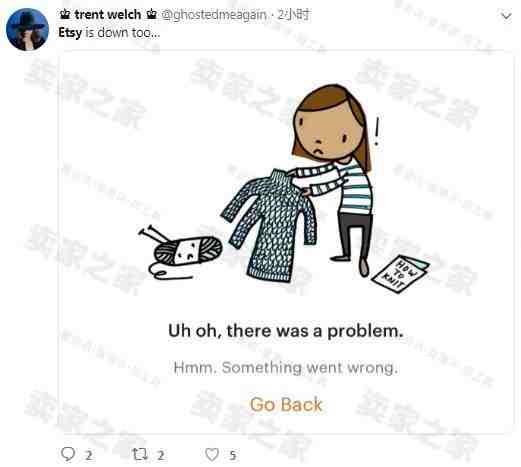
Task: Like the tweet with the heart icon
Action: click(212, 454)
